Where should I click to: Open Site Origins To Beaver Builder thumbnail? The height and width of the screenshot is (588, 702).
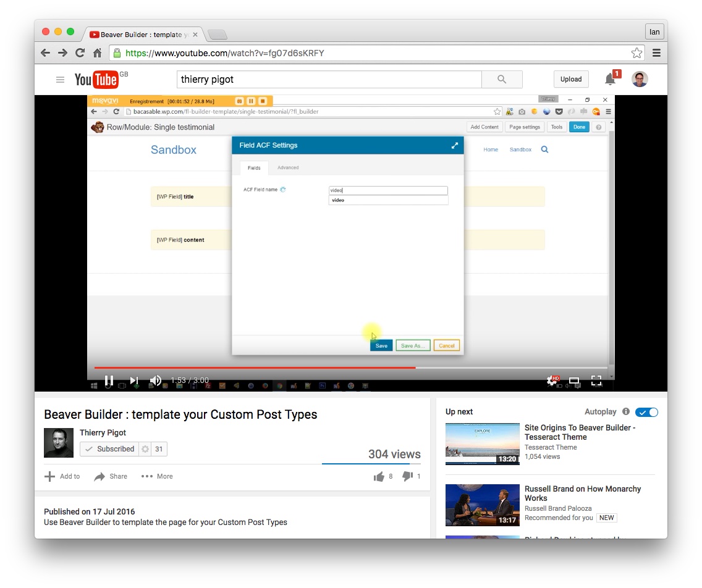[x=482, y=444]
